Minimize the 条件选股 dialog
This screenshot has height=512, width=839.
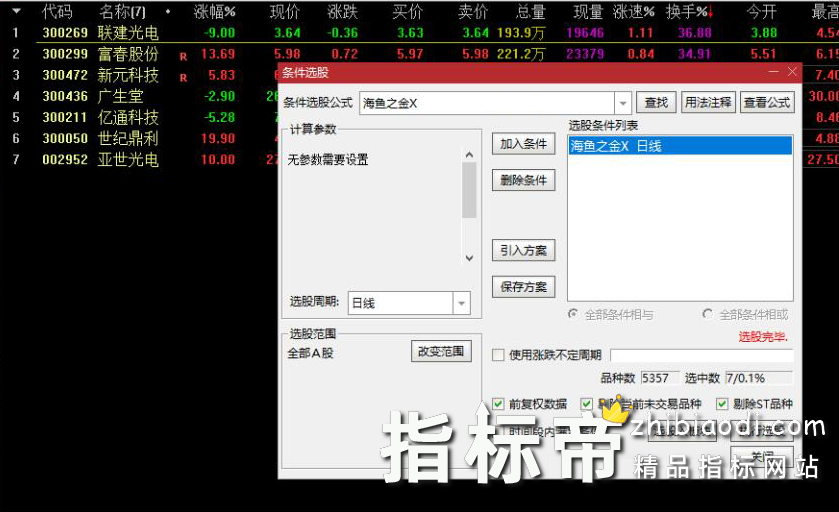pyautogui.click(x=774, y=72)
